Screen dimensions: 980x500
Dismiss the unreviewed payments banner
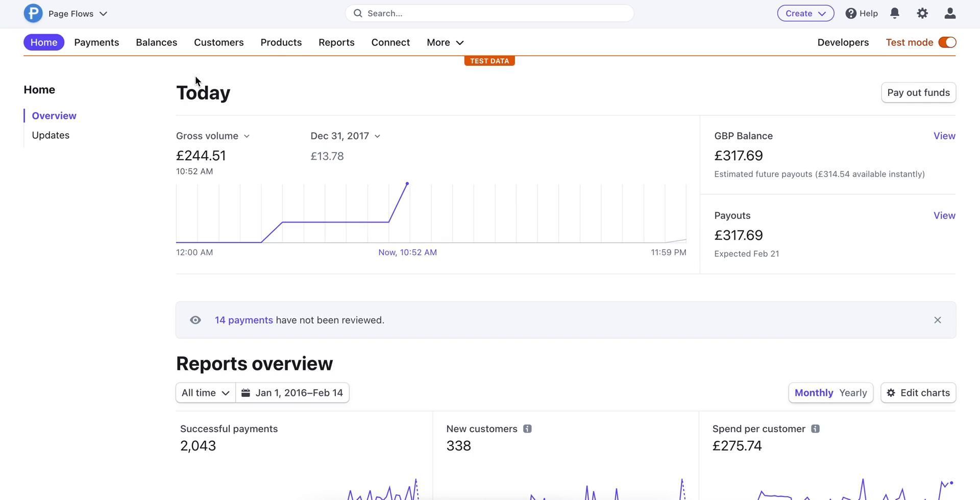[937, 320]
